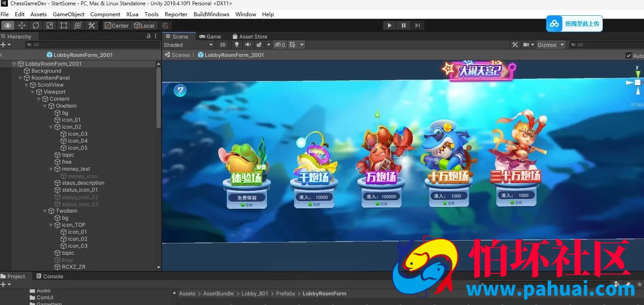Open Hierarchy create plus dropdown
Screen dimensions: 644x305
point(5,45)
